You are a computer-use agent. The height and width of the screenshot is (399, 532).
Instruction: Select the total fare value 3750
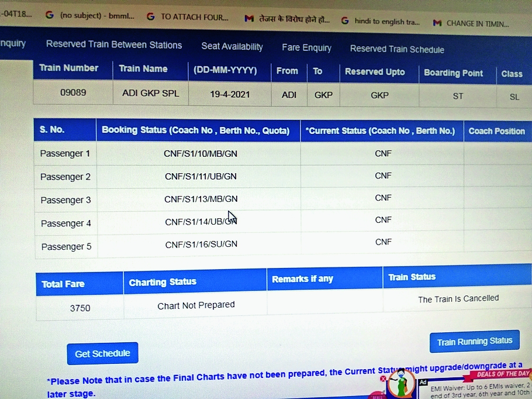80,307
